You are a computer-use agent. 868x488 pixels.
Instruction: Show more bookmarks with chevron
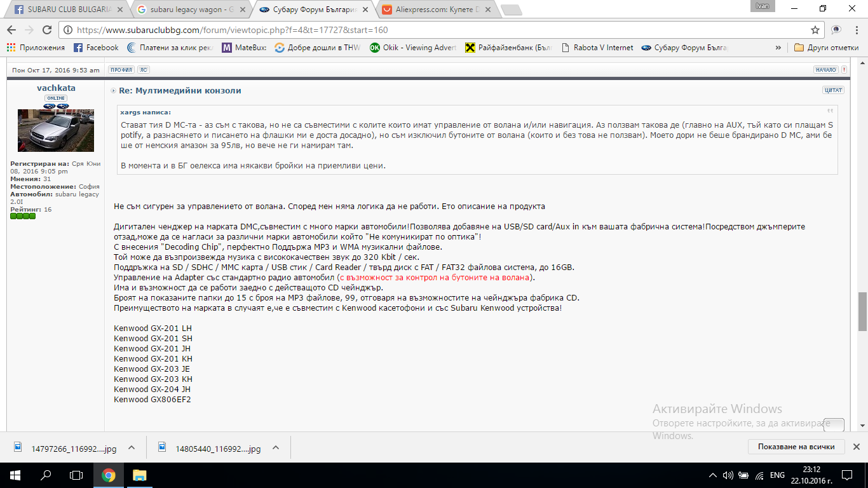click(x=778, y=48)
